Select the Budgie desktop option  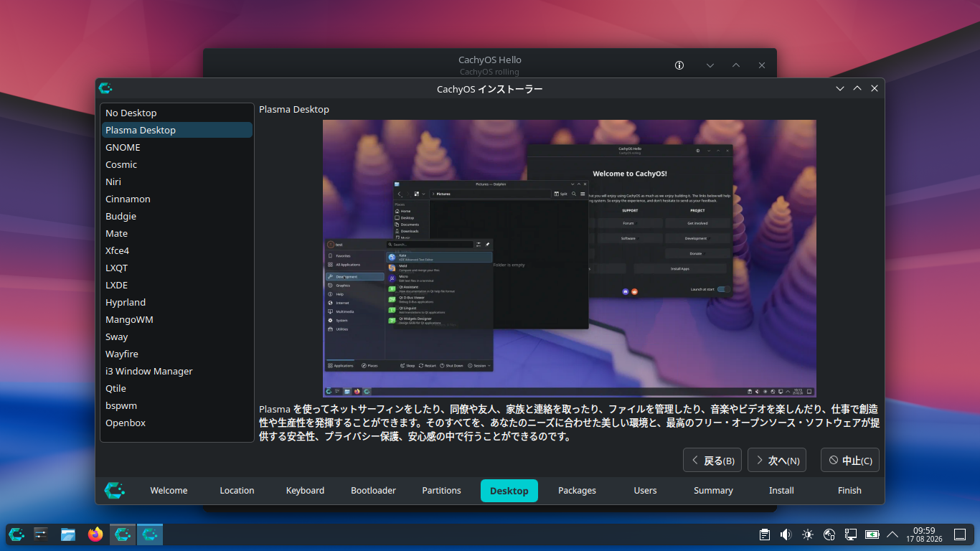click(x=176, y=216)
